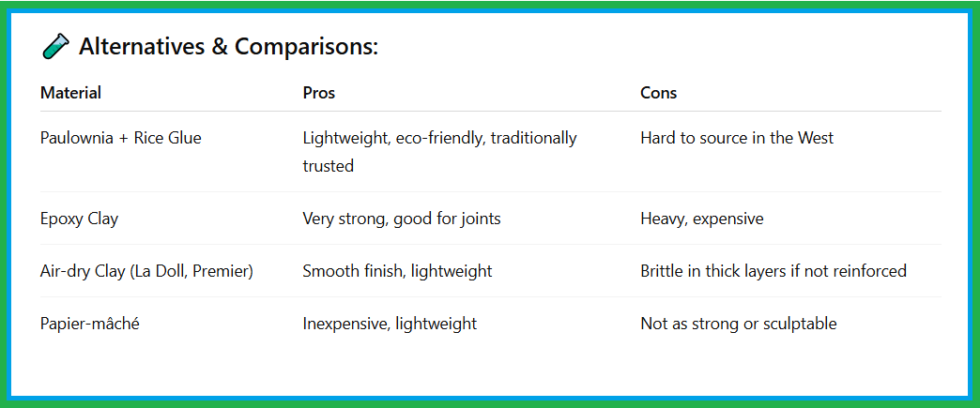Click "Hard to source in the West"

737,138
